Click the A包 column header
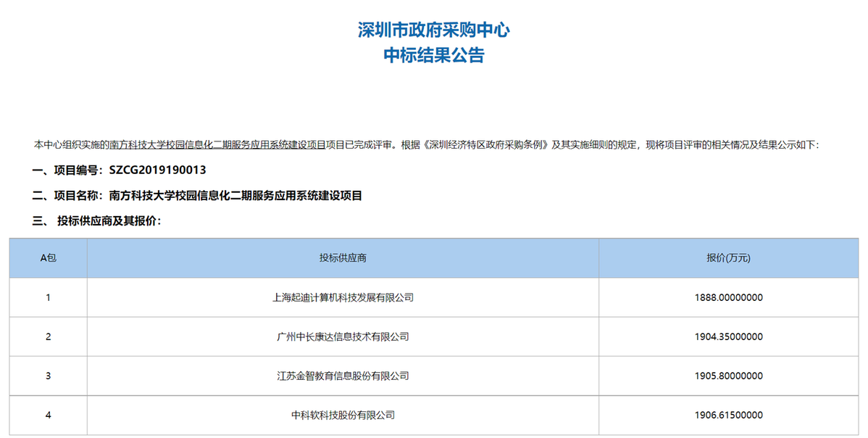This screenshot has height=438, width=868. click(48, 258)
